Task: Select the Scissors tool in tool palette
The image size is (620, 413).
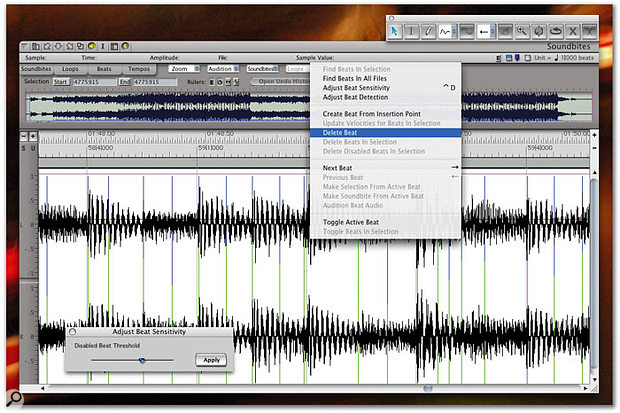Action: [589, 31]
